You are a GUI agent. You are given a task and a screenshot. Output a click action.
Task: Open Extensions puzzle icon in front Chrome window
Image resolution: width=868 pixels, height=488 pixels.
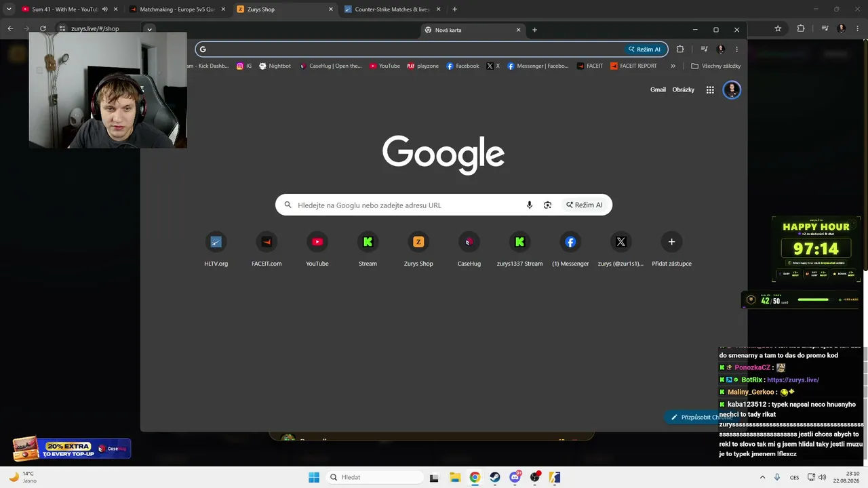[680, 49]
